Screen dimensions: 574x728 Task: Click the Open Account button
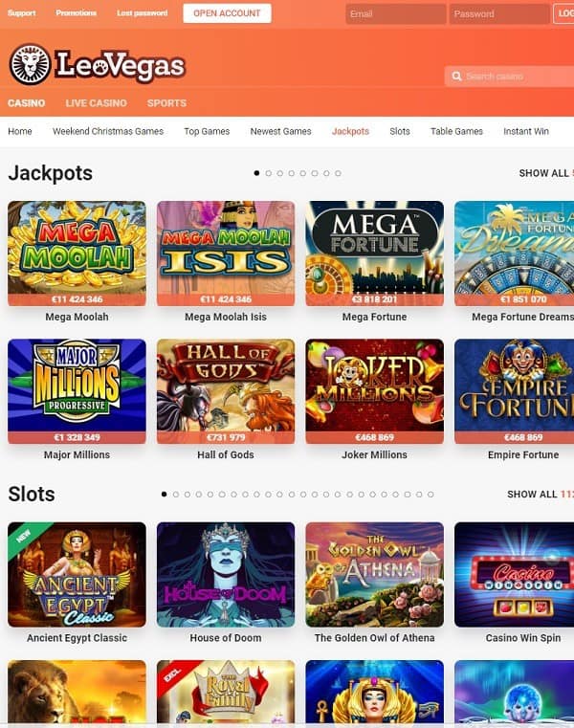pyautogui.click(x=227, y=13)
